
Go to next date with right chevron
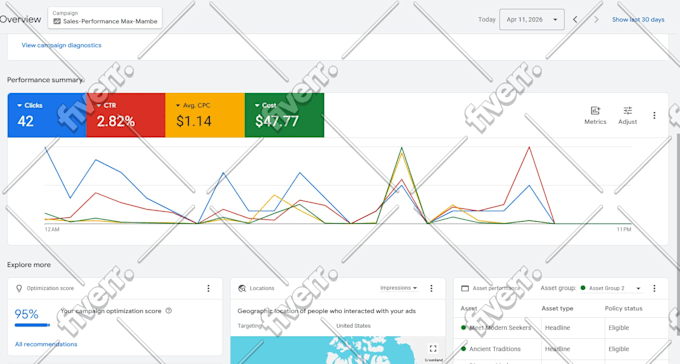click(596, 20)
